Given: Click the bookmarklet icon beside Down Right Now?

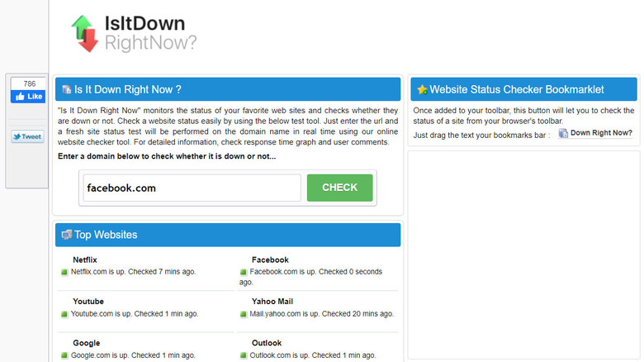Looking at the screenshot, I should tap(563, 133).
